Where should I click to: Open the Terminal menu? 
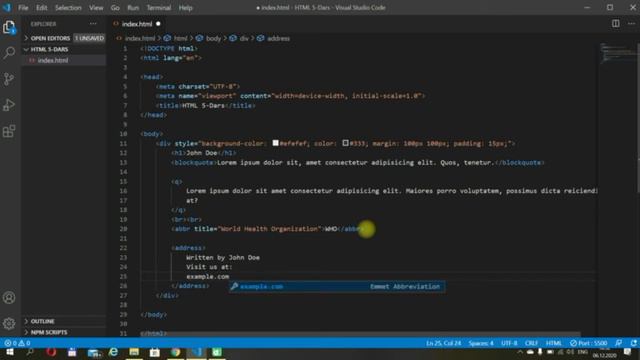coord(159,7)
